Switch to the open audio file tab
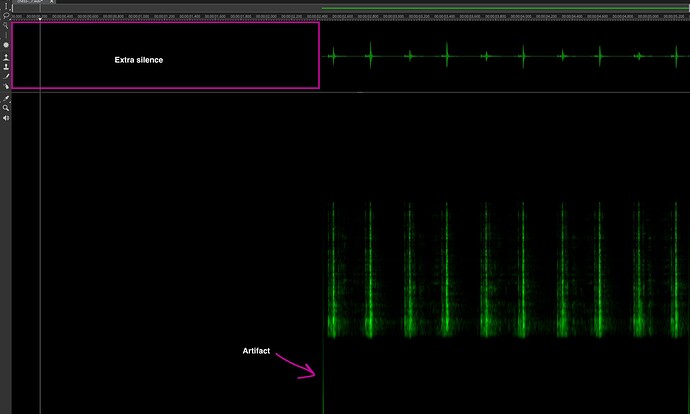The width and height of the screenshot is (690, 414). click(29, 1)
